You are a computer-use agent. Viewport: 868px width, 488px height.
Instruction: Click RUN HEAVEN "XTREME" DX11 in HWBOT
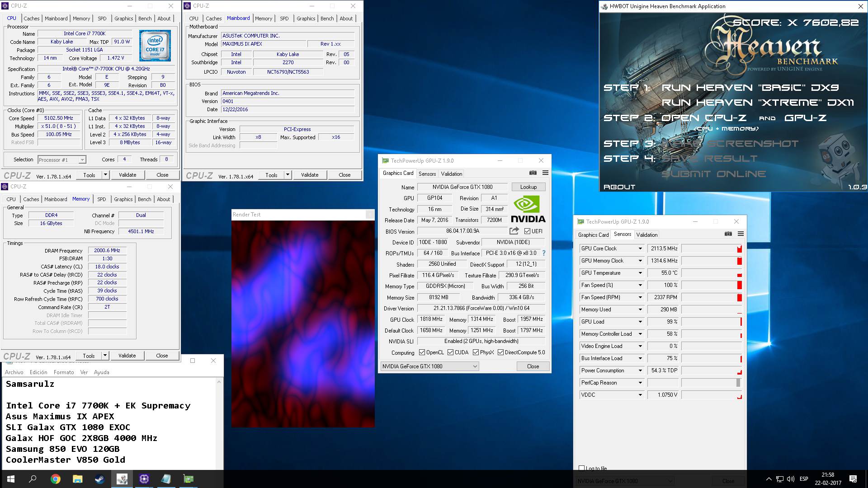click(758, 103)
